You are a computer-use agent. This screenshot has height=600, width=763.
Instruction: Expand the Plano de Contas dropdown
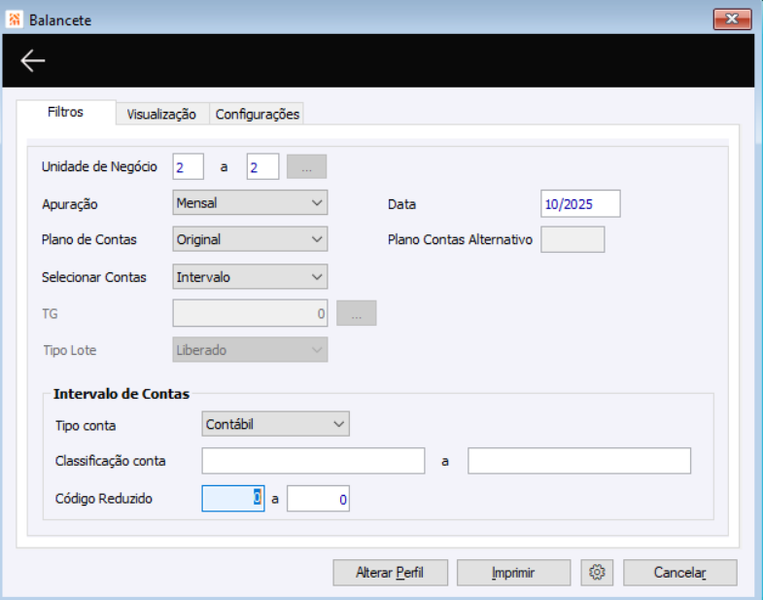[x=250, y=239]
